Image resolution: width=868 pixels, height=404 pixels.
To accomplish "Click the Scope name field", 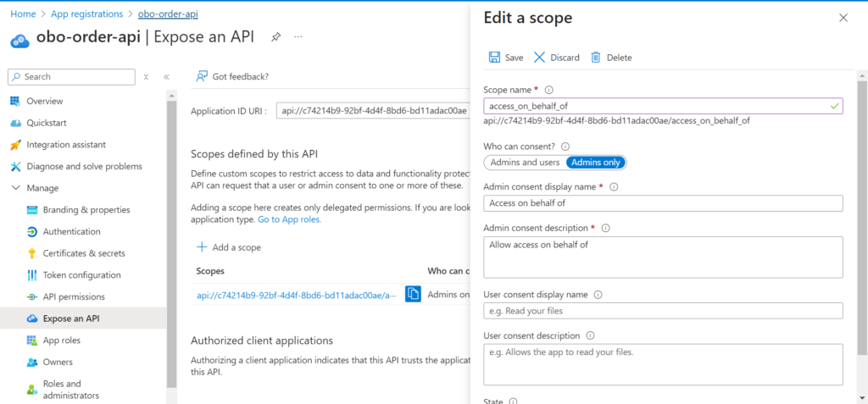I will click(663, 106).
